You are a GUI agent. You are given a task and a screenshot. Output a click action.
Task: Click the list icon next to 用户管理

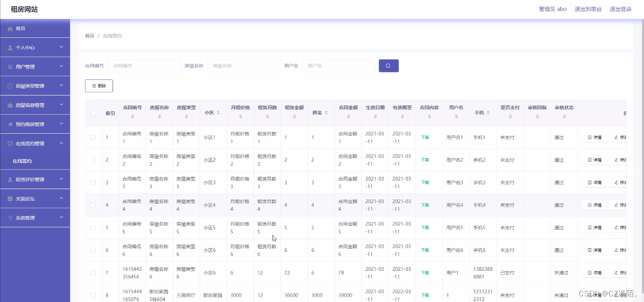[10, 67]
